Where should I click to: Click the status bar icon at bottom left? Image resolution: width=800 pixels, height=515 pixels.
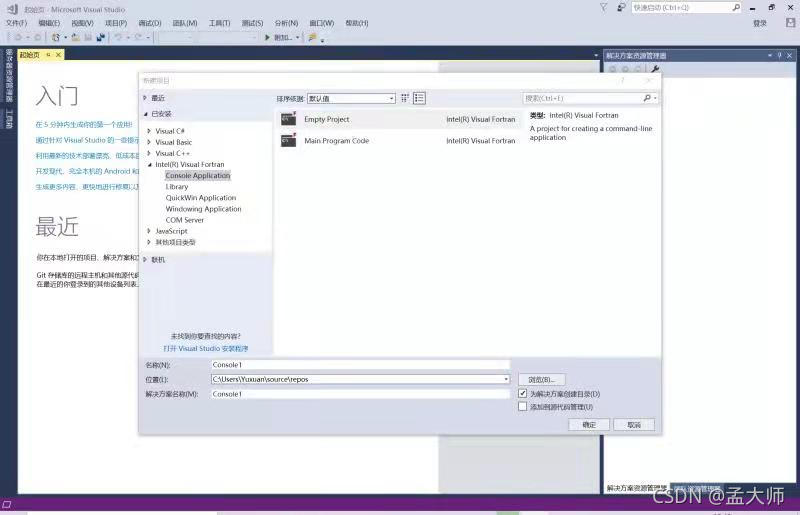(x=7, y=504)
